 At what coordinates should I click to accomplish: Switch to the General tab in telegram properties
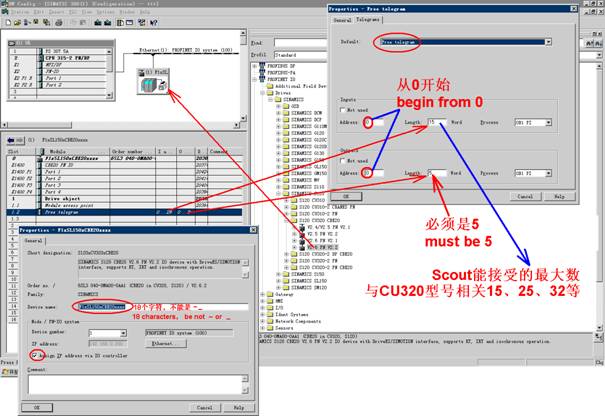[341, 19]
